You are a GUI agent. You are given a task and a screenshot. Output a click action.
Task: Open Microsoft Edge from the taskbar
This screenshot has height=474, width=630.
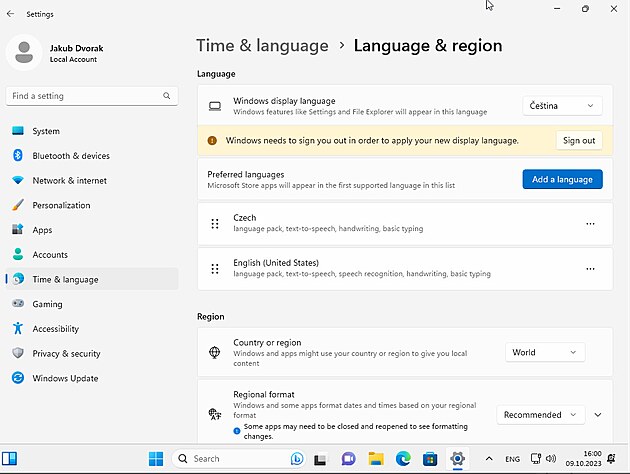pos(403,459)
